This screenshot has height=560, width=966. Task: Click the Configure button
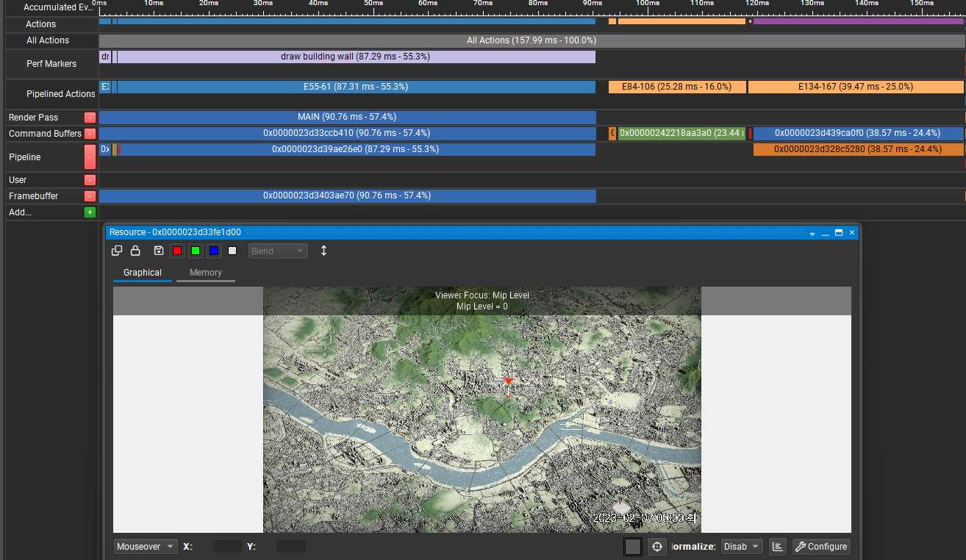(821, 547)
